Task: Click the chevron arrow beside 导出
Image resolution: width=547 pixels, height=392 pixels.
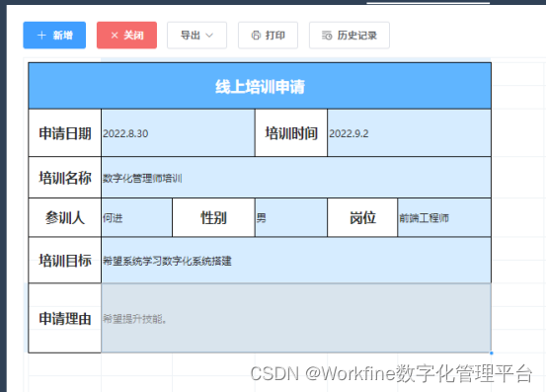Action: (x=209, y=36)
